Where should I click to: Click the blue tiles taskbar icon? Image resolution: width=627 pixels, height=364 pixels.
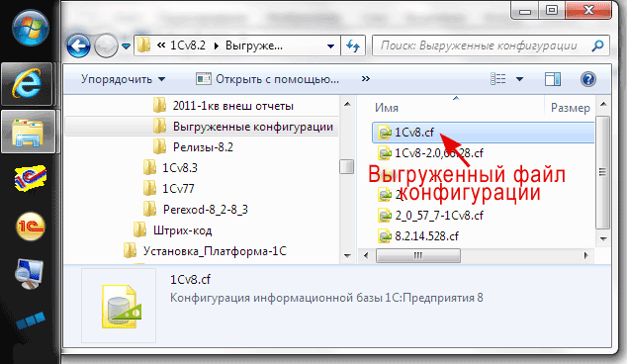[31, 320]
